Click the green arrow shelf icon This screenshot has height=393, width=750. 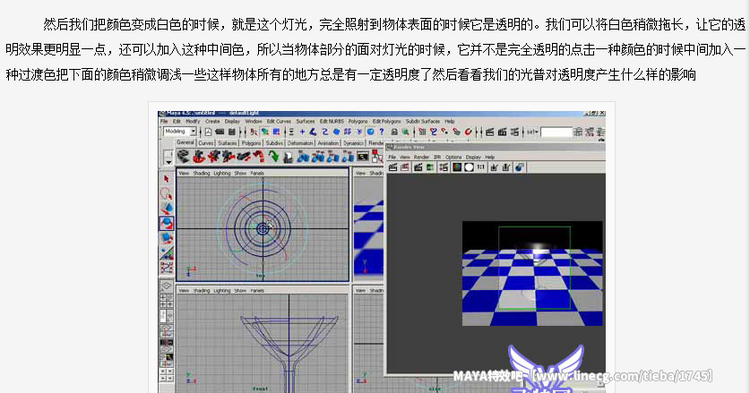pos(273,156)
